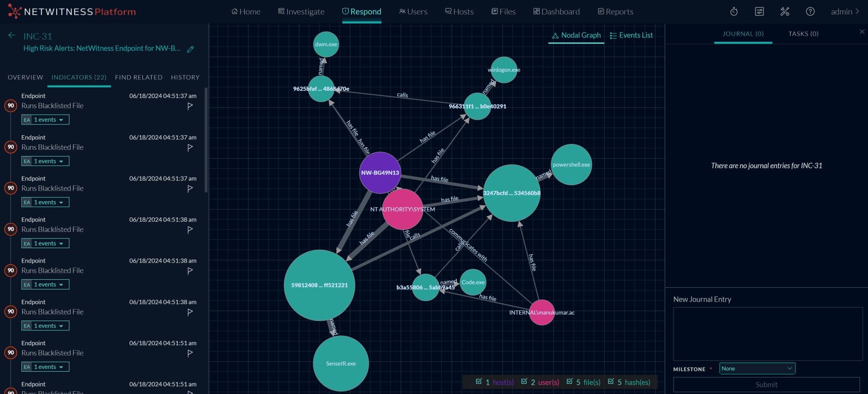The width and height of the screenshot is (868, 394).
Task: Switch to the Tasks (0) tab
Action: [x=803, y=34]
